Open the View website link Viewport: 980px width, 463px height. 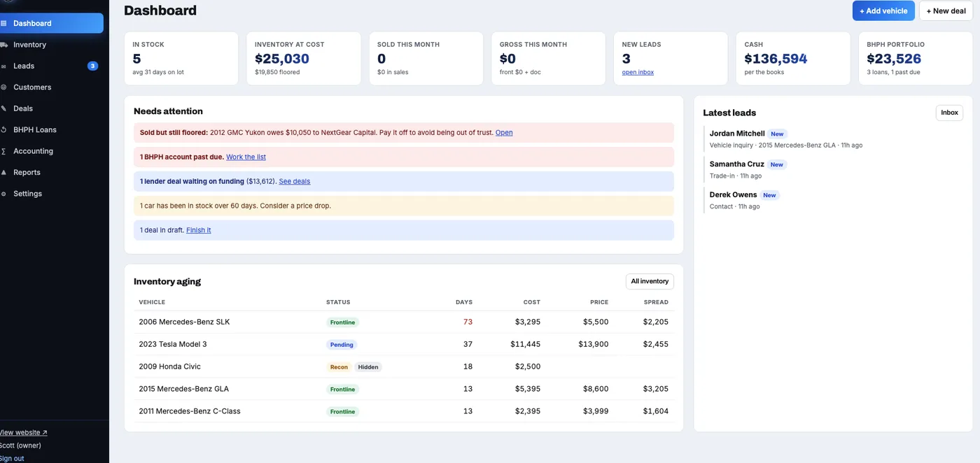coord(23,432)
